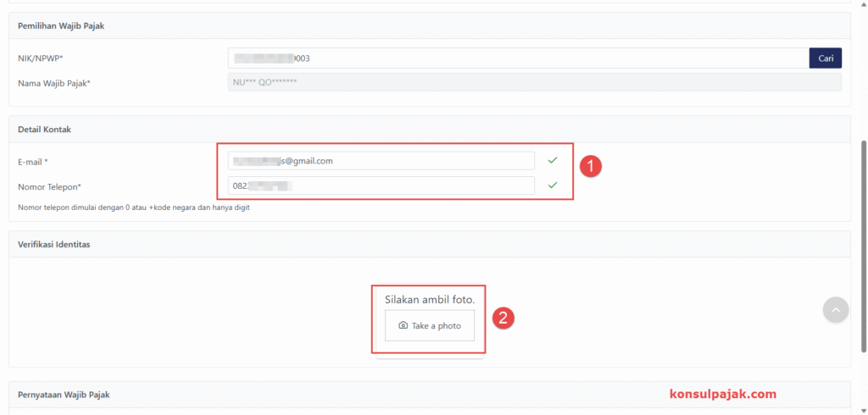Click the Pemilihan Wajib Pajak section header
The width and height of the screenshot is (868, 415).
point(61,25)
